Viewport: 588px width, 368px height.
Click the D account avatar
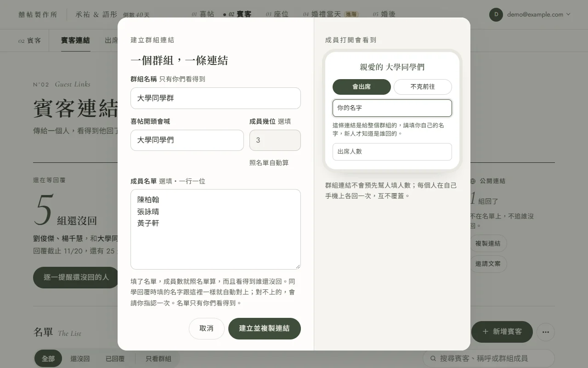coord(496,14)
